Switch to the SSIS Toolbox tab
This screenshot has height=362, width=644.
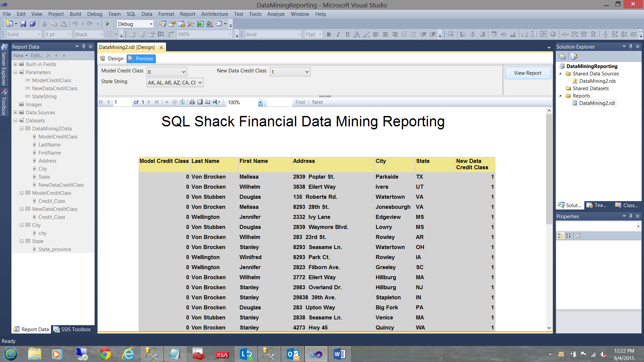tap(72, 329)
